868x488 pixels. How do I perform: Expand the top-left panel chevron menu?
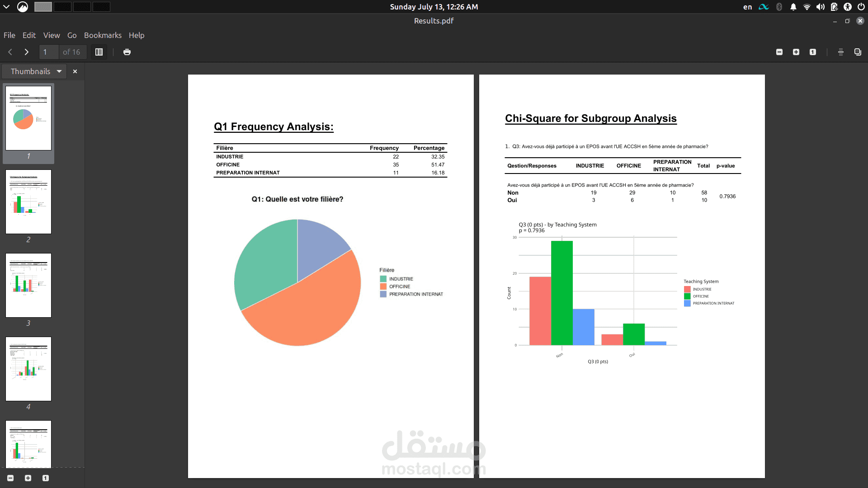pyautogui.click(x=6, y=7)
